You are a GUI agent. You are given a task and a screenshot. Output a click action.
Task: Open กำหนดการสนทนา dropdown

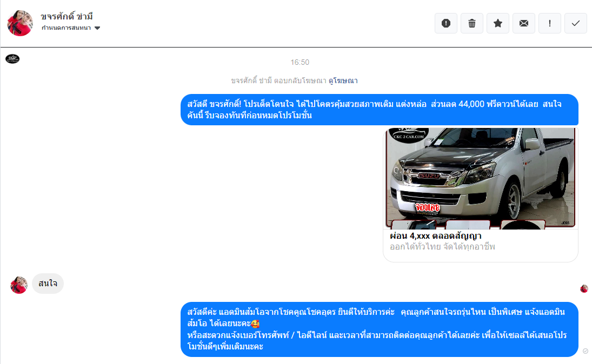71,28
